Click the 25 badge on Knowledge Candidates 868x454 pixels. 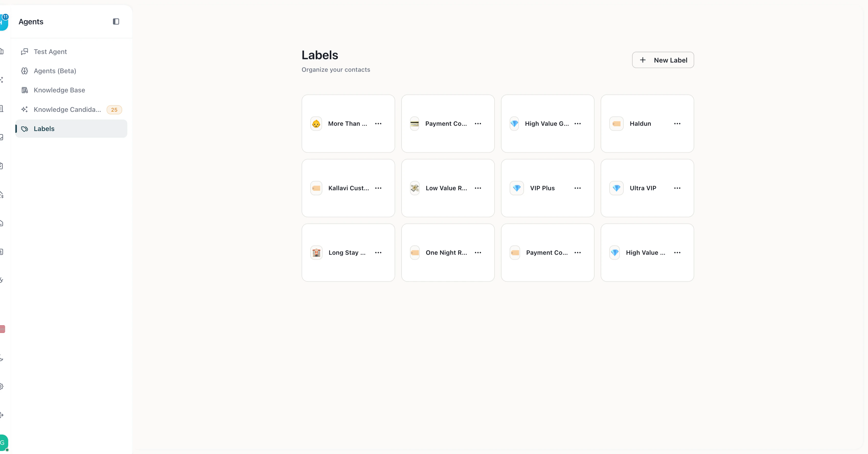[x=114, y=110]
